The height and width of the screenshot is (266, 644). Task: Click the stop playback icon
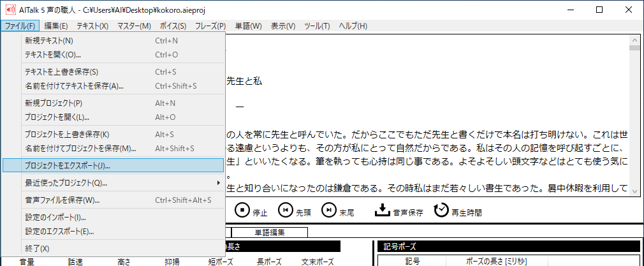tap(242, 210)
